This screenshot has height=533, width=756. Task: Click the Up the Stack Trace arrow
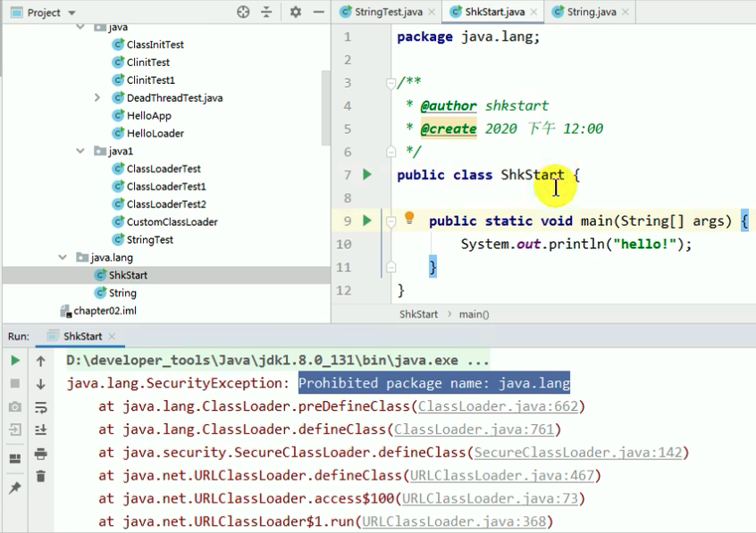pyautogui.click(x=40, y=361)
